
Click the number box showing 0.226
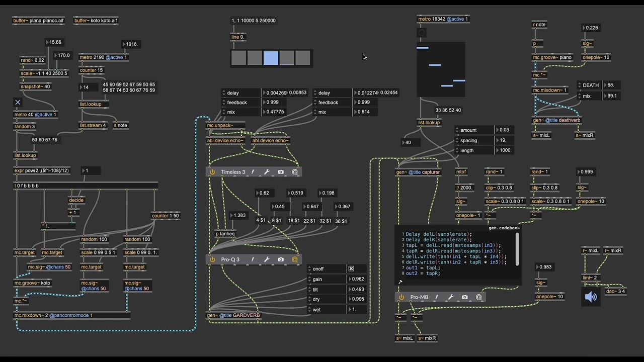[x=591, y=28]
